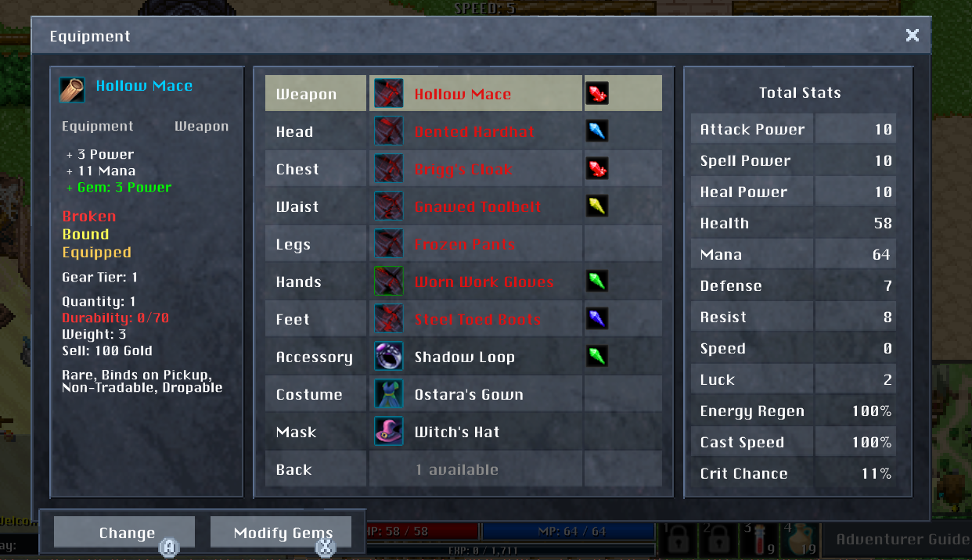Viewport: 972px width, 560px height.
Task: Click the Hollow Mace item icon in details panel
Action: 73,89
